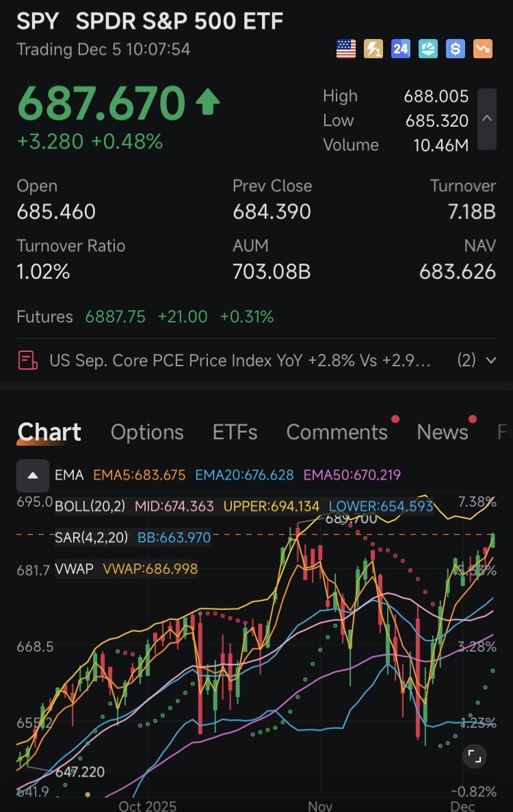The height and width of the screenshot is (812, 513).
Task: Collapse the chart indicators list with arrow button
Action: pyautogui.click(x=33, y=475)
